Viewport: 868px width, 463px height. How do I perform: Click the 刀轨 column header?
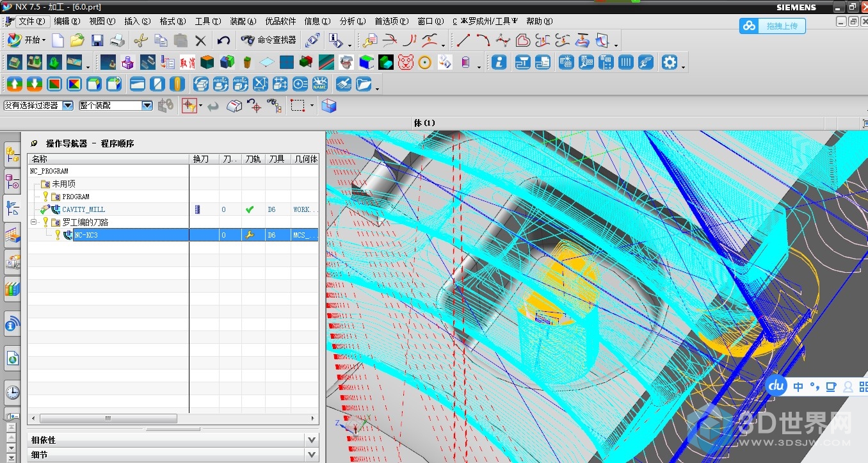253,159
